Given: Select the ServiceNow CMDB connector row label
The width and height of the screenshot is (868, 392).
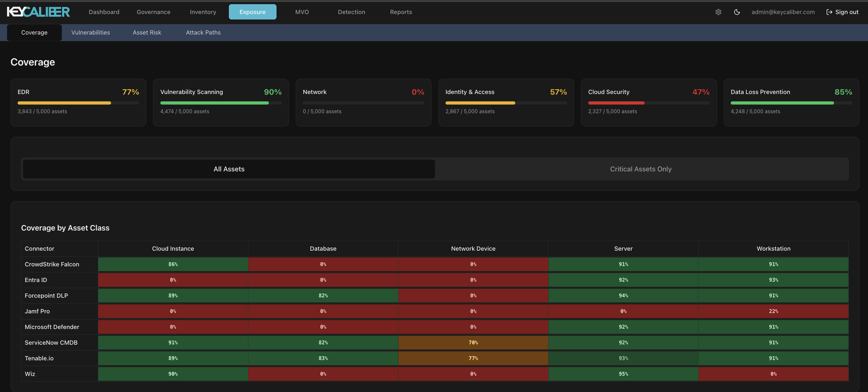Looking at the screenshot, I should (x=51, y=342).
